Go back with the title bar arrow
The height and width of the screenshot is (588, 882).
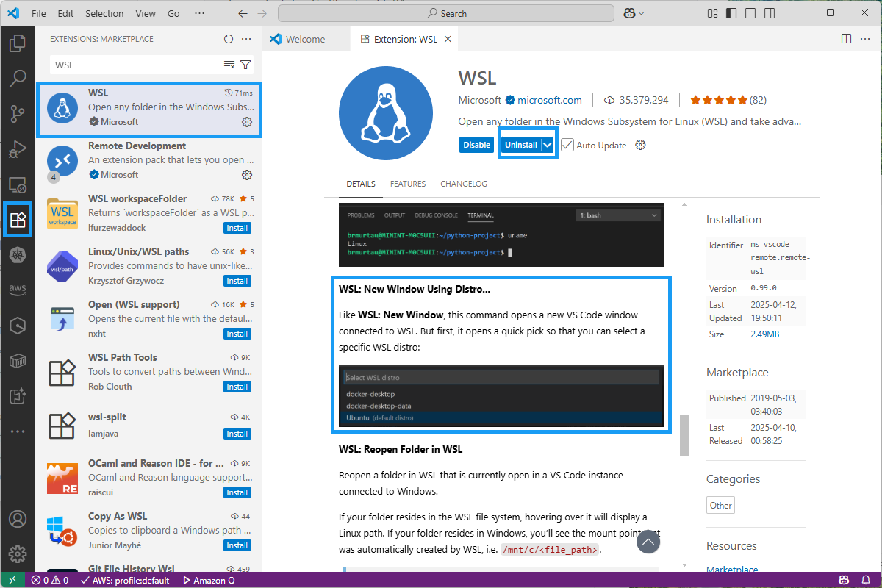[x=243, y=13]
